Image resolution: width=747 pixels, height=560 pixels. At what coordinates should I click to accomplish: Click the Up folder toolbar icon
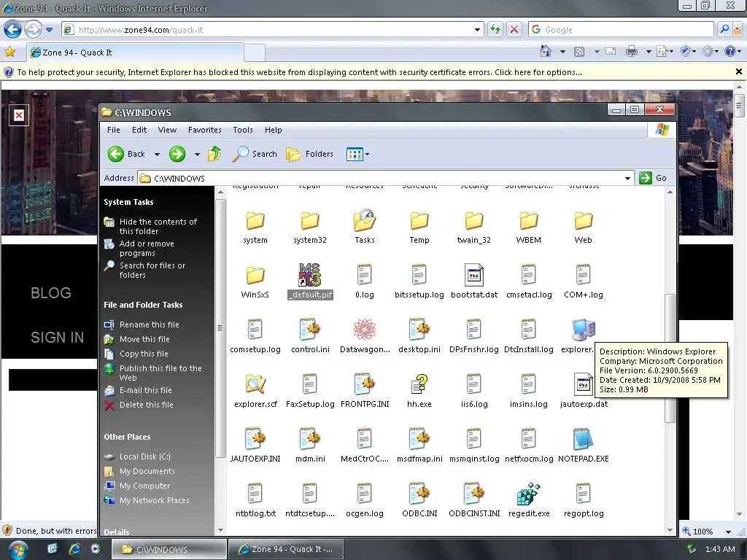(214, 154)
